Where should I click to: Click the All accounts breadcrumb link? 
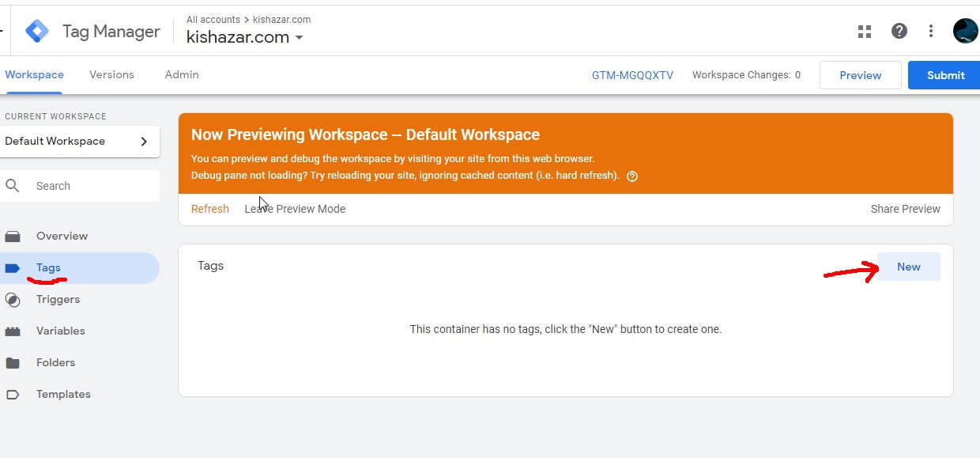[214, 19]
